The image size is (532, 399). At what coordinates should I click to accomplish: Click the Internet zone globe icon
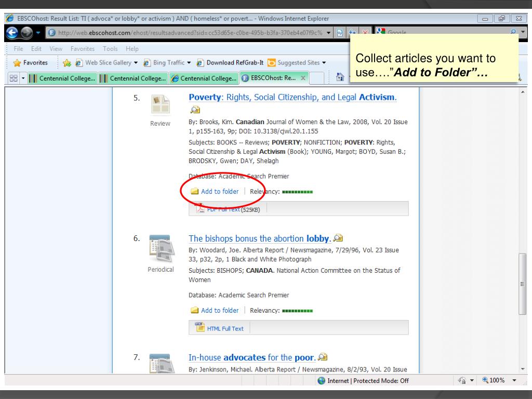point(321,381)
